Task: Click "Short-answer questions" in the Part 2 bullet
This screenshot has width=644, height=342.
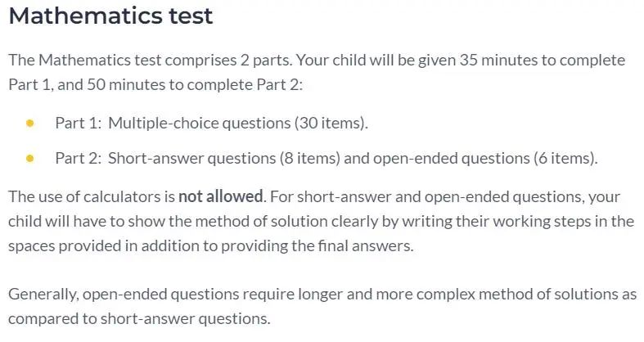Action: pyautogui.click(x=191, y=159)
